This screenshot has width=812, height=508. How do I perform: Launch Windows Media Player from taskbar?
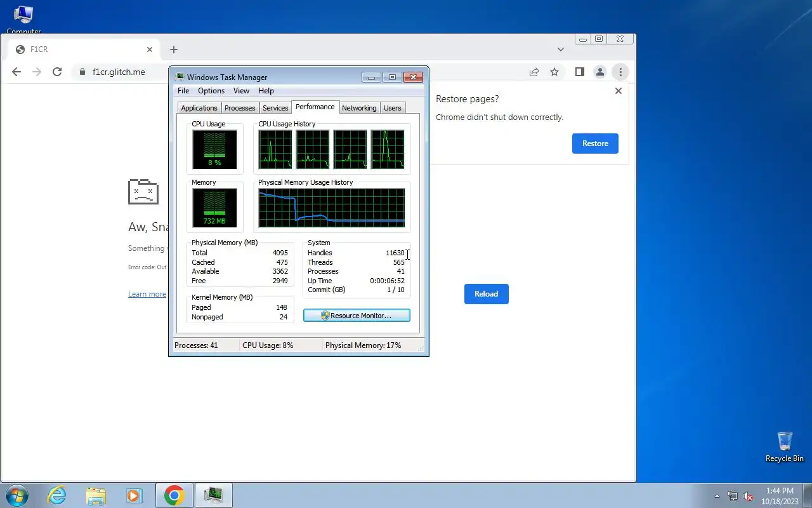134,495
